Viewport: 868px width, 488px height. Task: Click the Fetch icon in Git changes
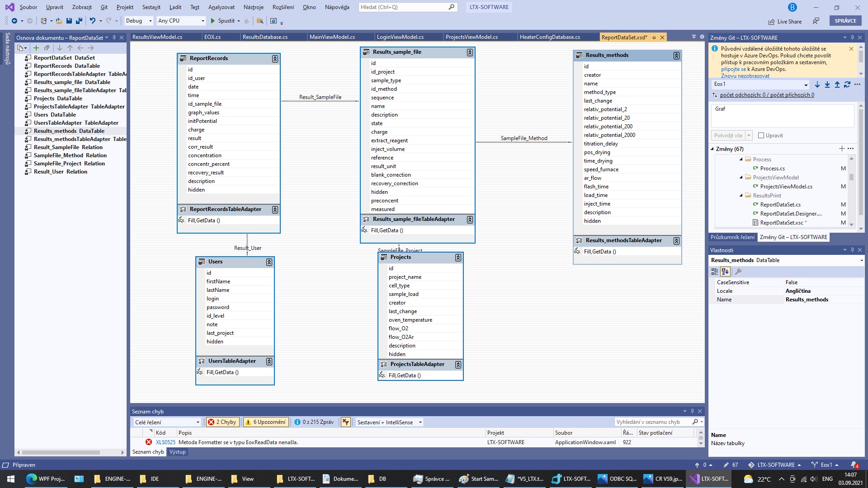(817, 84)
